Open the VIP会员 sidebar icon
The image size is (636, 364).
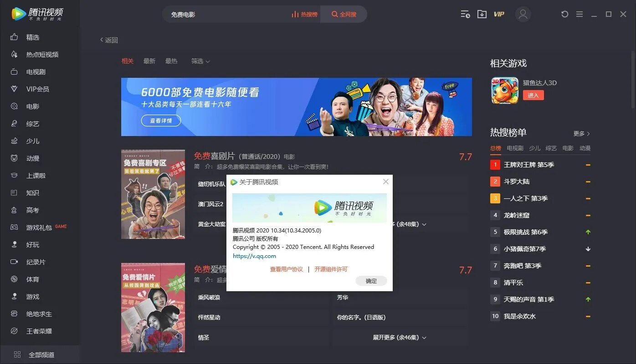pos(14,89)
